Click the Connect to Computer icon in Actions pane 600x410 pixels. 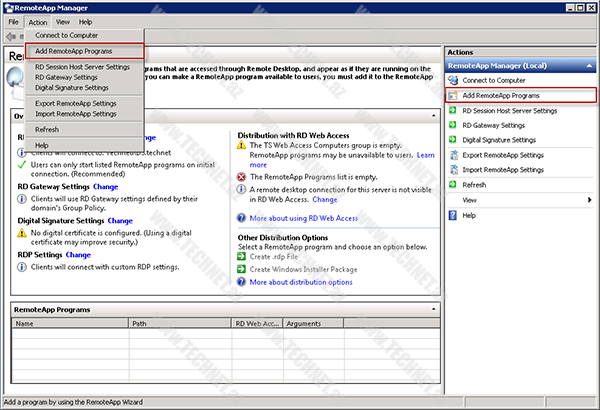pos(453,80)
